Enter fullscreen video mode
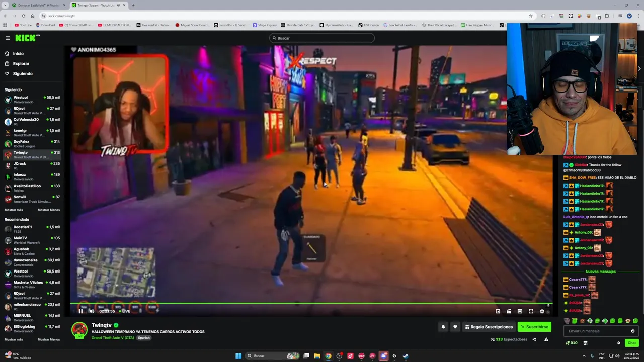The height and width of the screenshot is (362, 644). click(x=531, y=311)
